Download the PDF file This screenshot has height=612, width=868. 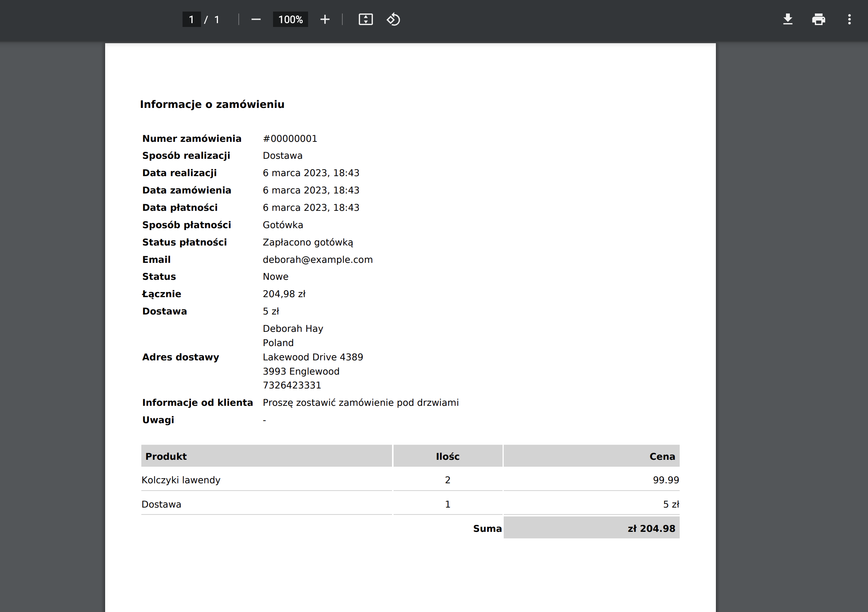coord(788,19)
